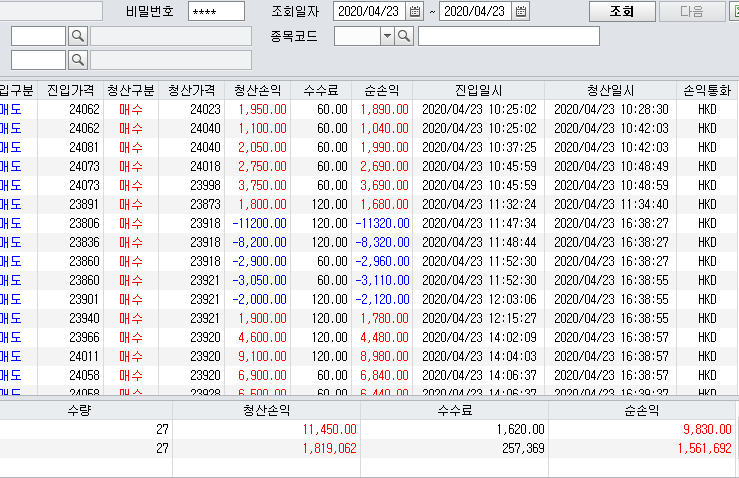
Task: Click the second row magnifier search icon
Action: [78, 59]
